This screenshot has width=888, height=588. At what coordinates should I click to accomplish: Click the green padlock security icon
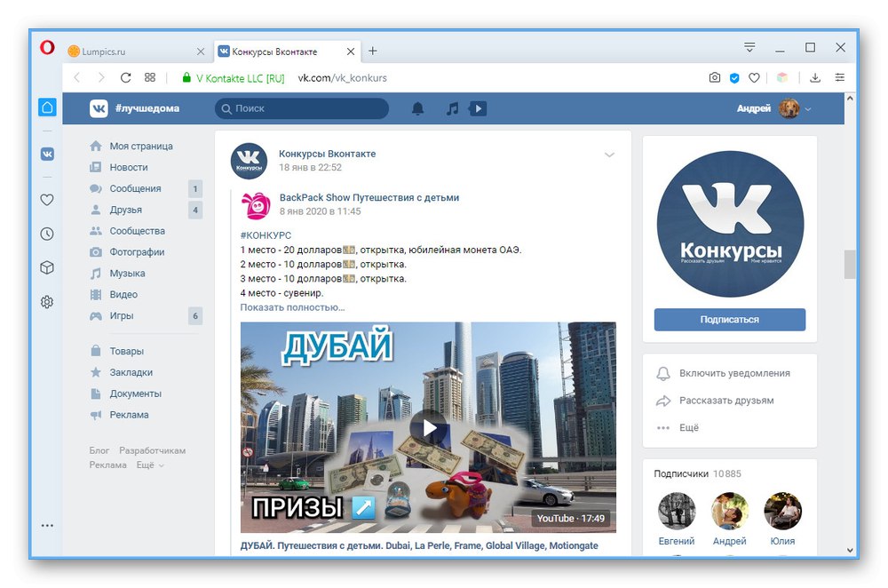[186, 77]
